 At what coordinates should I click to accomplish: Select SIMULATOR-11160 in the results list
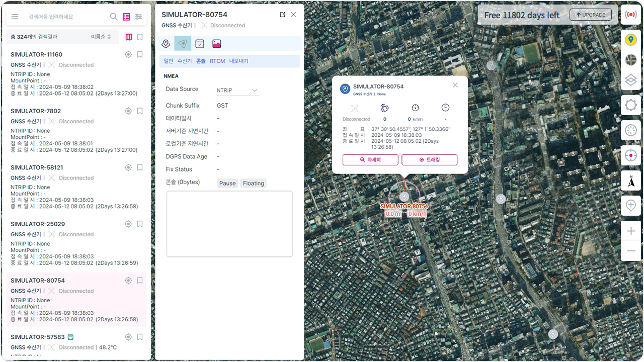point(76,73)
